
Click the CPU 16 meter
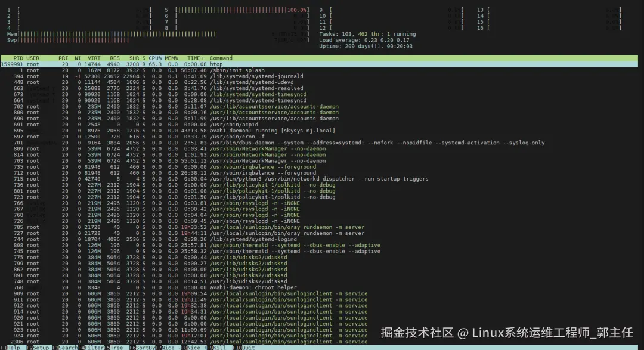pos(549,28)
